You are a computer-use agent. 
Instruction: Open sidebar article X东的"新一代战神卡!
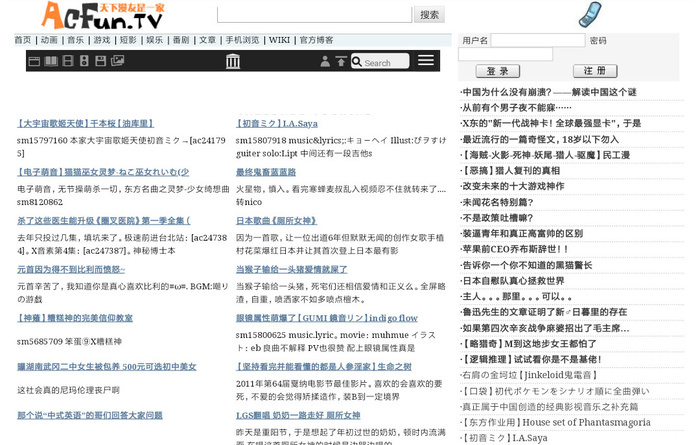[x=551, y=124]
